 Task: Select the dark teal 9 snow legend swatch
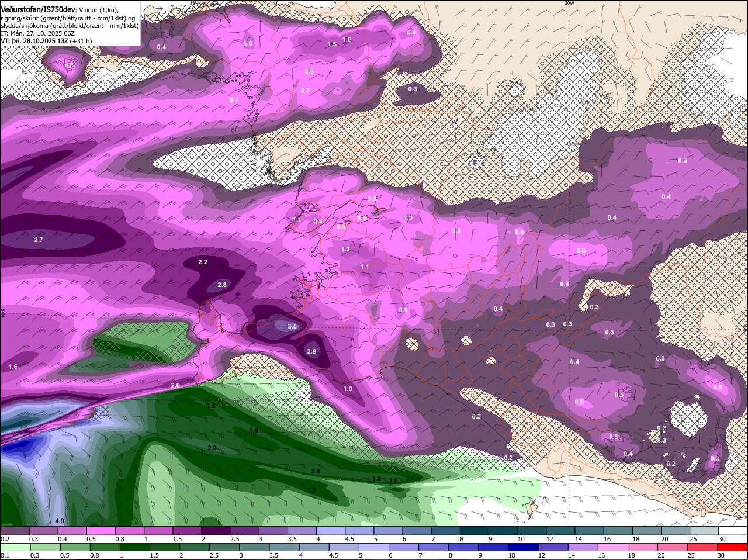[504, 531]
